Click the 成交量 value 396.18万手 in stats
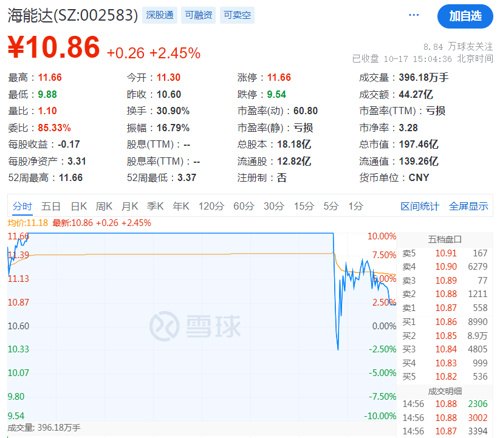This screenshot has width=500, height=438. coord(424,78)
